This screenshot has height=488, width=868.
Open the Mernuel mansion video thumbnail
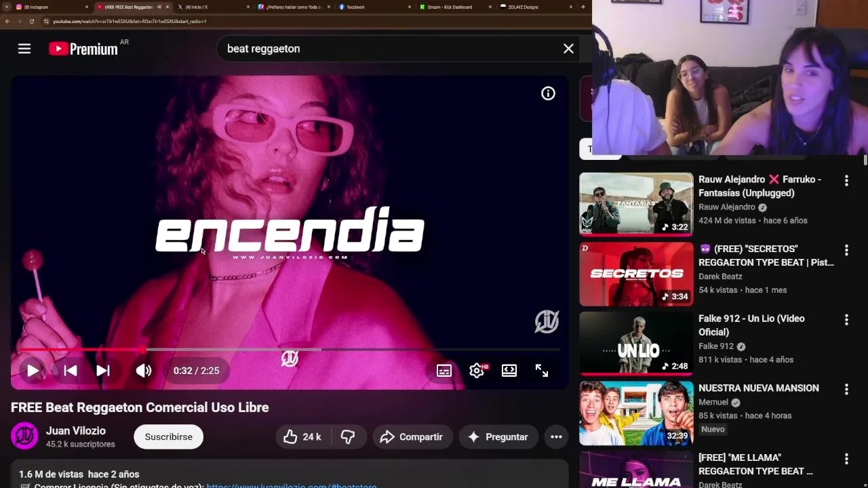636,413
